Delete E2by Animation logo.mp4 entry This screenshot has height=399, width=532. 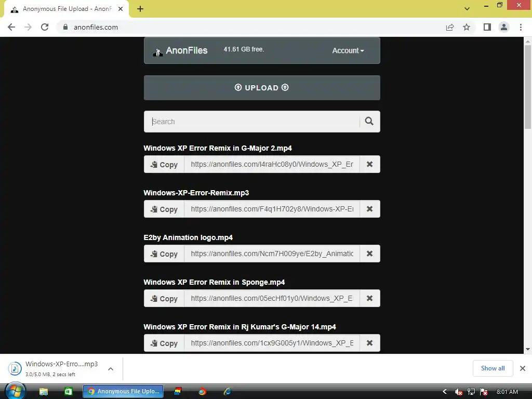[370, 254]
